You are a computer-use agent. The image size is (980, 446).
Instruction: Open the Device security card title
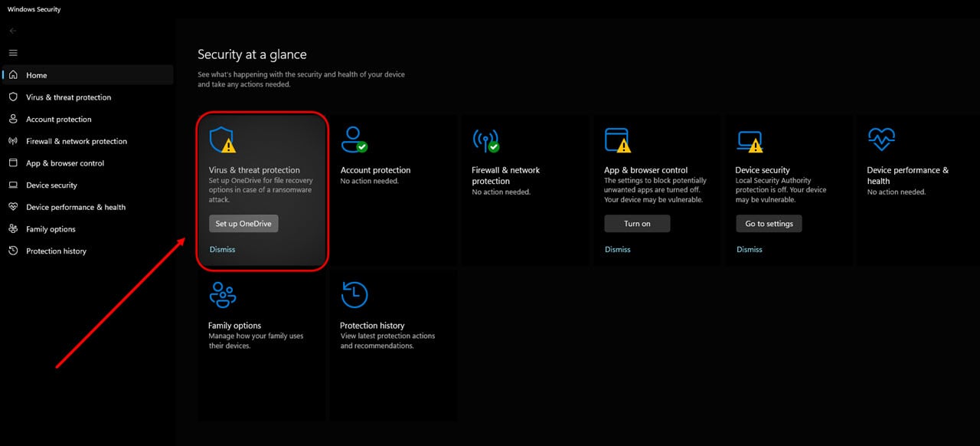[762, 170]
